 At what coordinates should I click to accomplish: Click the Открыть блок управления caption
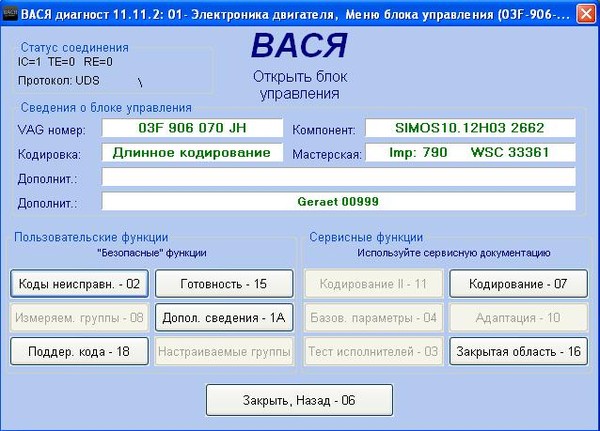[x=300, y=85]
